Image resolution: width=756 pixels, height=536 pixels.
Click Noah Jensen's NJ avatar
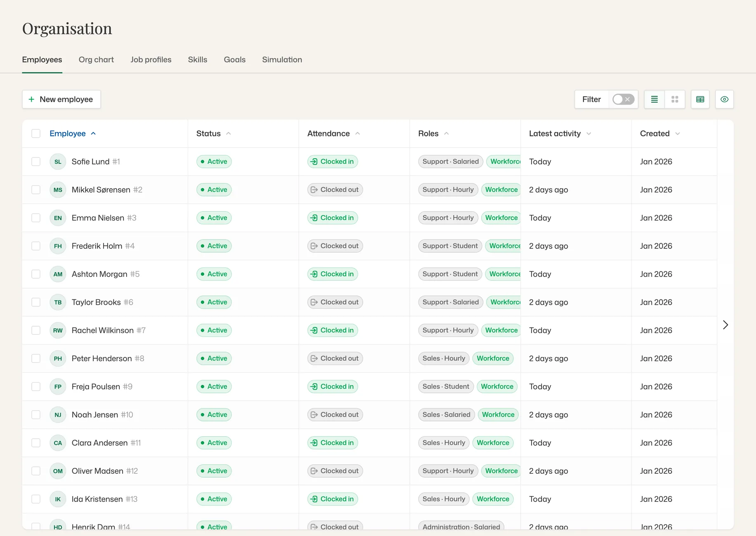[x=58, y=415]
